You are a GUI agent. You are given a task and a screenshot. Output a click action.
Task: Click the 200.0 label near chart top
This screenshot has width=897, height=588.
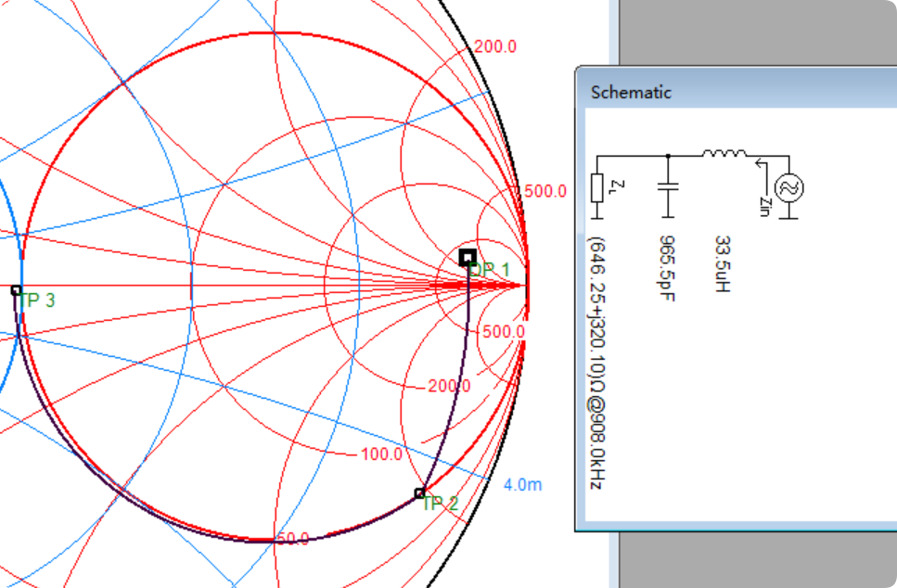click(x=494, y=46)
